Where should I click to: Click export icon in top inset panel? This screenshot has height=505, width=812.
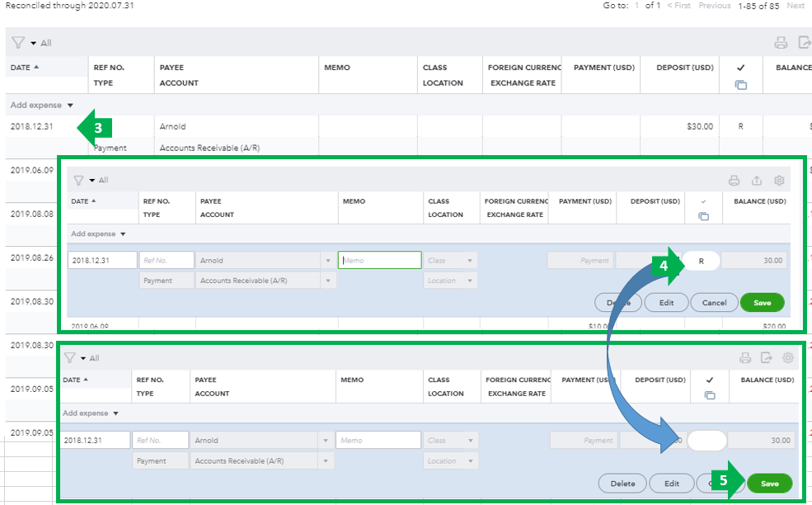[x=757, y=181]
